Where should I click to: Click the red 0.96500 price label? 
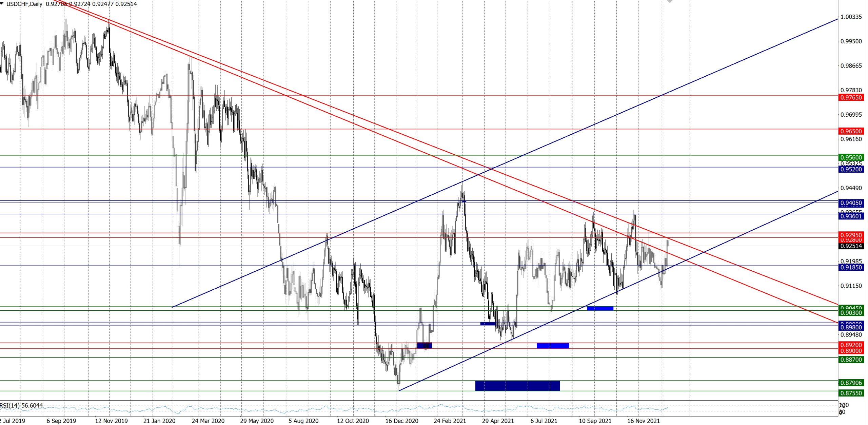(851, 131)
